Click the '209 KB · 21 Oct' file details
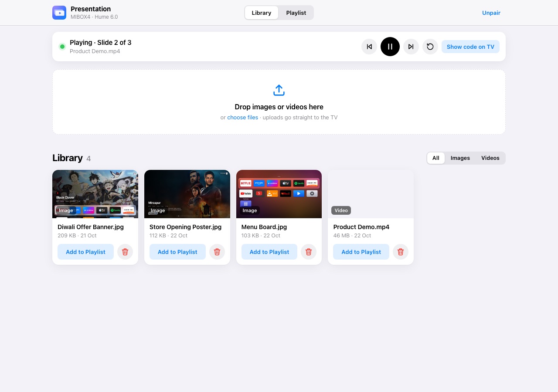Image resolution: width=558 pixels, height=392 pixels. 77,236
